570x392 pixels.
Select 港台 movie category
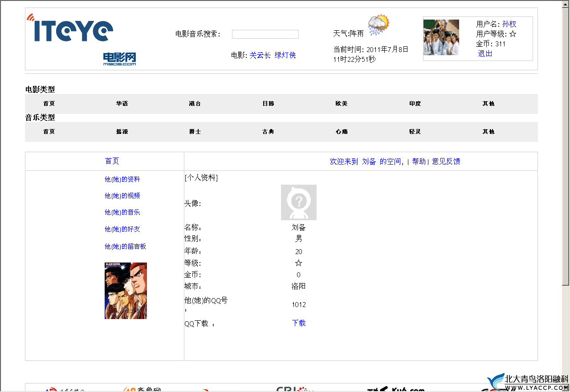[x=195, y=104]
